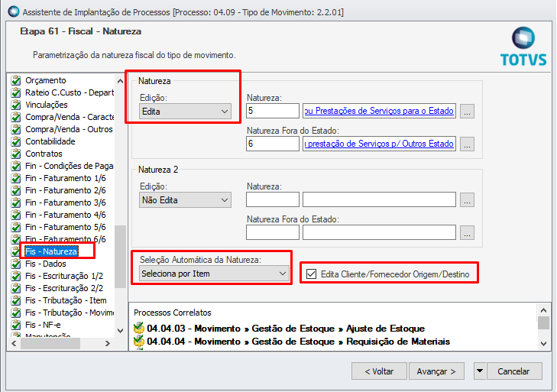Click the check icon beside Fin - Faturamento 1/6
Viewport: 557px width, 392px height.
coord(15,178)
